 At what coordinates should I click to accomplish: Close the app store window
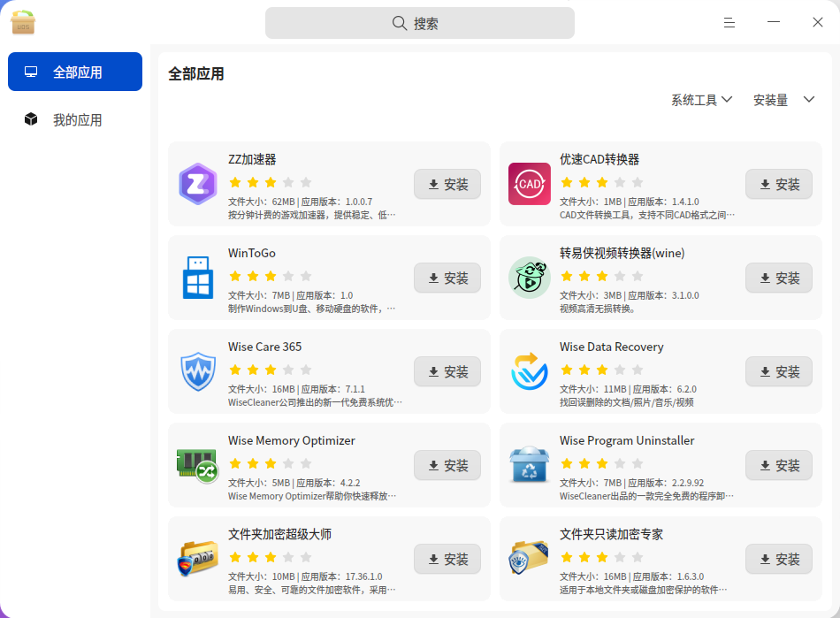(818, 22)
